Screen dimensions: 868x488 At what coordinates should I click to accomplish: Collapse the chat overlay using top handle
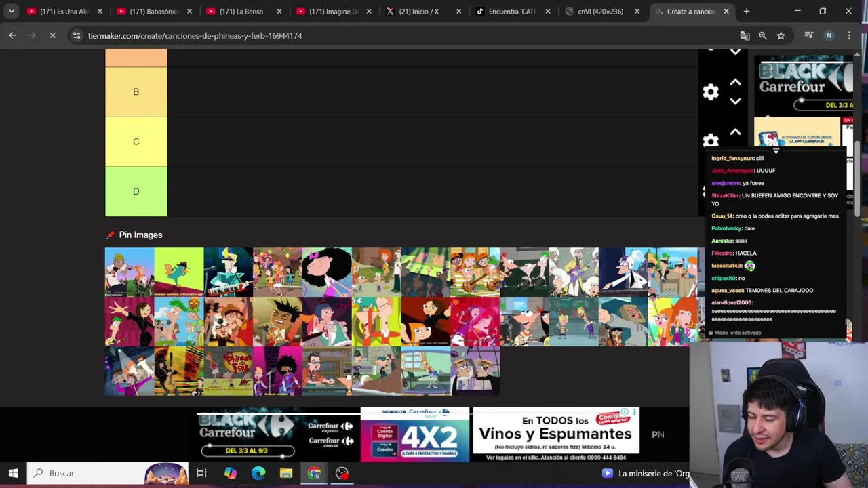pos(776,150)
